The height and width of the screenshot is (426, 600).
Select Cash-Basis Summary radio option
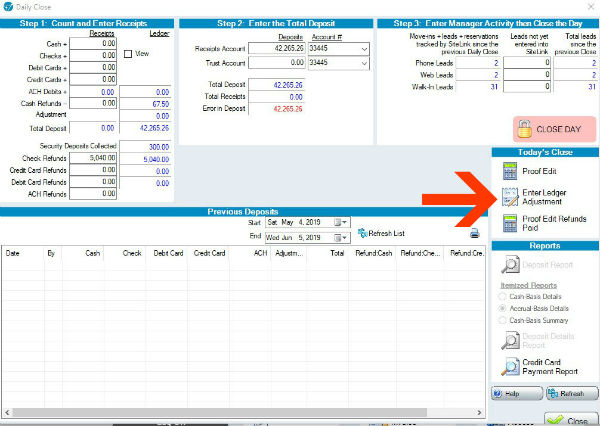(502, 320)
